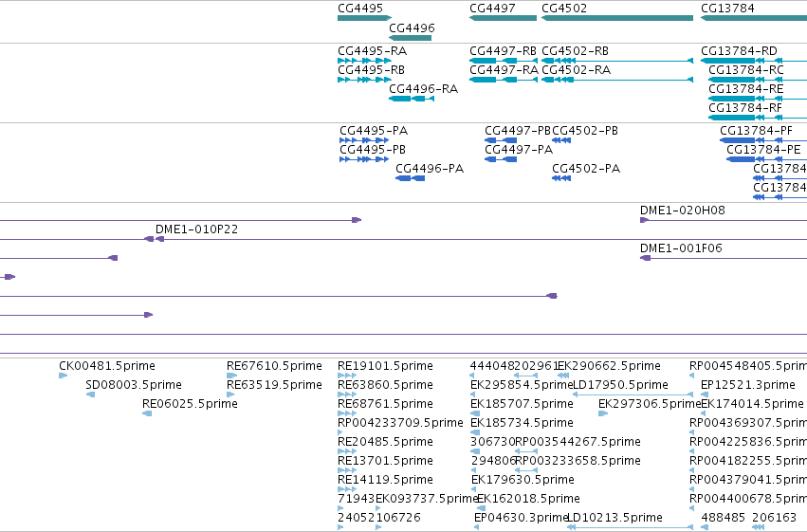Click the CG4502-PA protein arrows
The image size is (807, 532).
click(561, 178)
